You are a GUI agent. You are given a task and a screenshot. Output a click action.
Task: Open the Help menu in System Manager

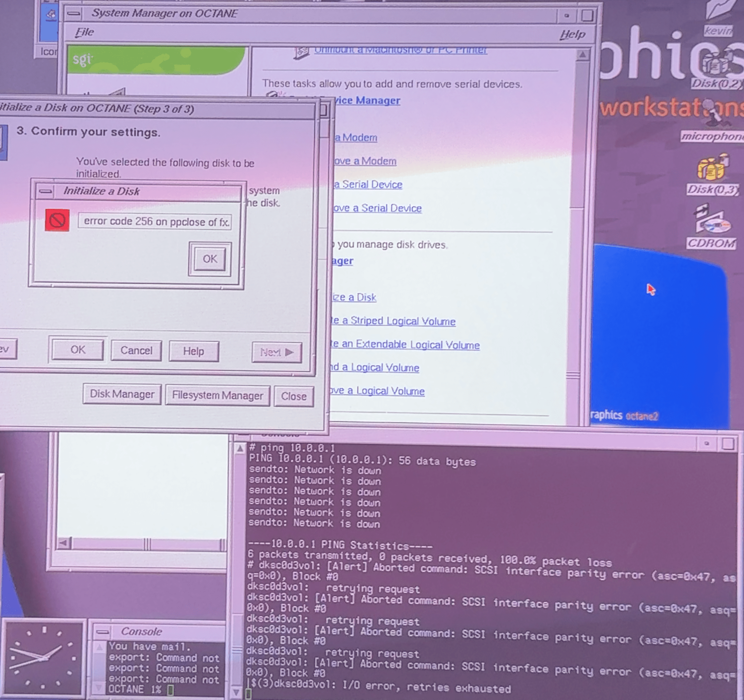click(x=572, y=35)
